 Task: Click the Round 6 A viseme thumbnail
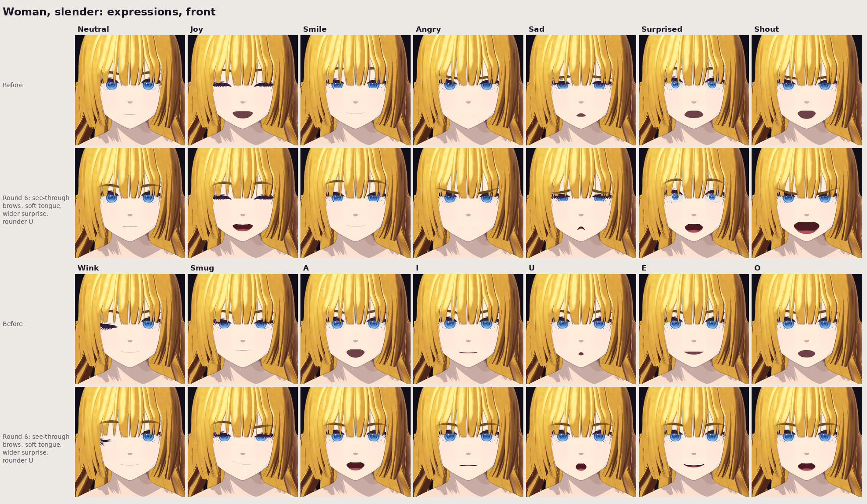[x=356, y=442]
